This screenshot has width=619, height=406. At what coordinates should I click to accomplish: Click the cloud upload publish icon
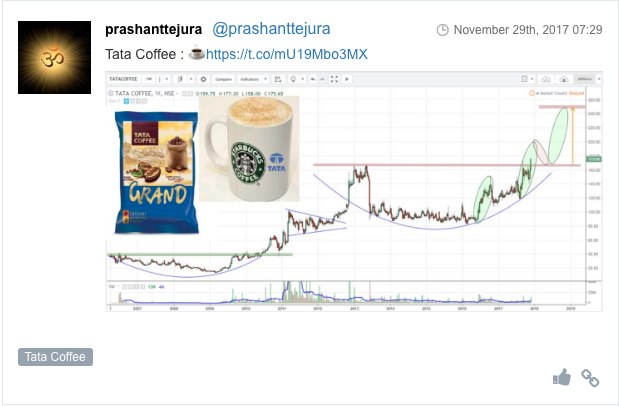click(564, 79)
